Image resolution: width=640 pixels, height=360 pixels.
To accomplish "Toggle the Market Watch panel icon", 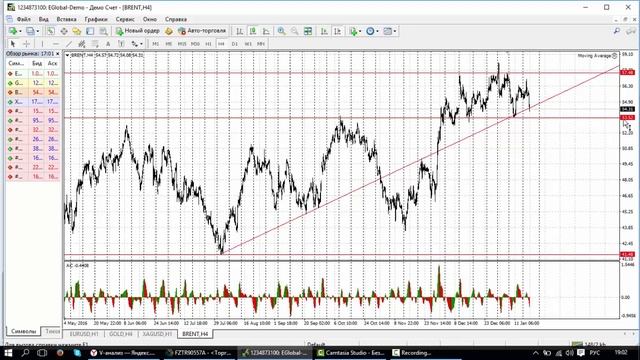I will tap(51, 31).
